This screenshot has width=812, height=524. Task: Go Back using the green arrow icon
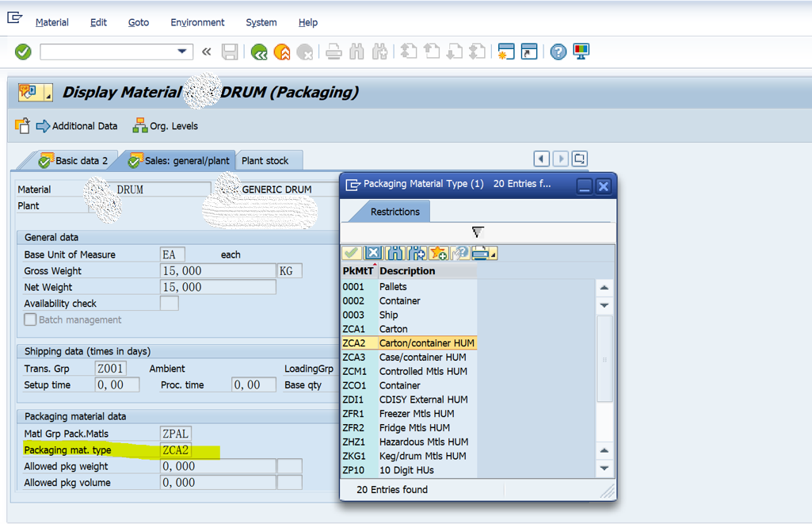[259, 52]
